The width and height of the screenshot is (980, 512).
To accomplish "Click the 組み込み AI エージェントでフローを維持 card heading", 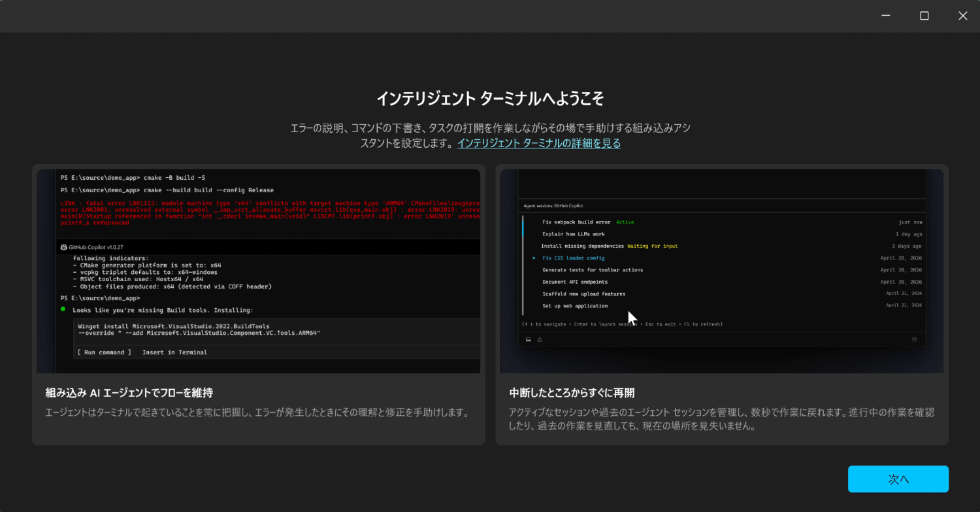I will [129, 393].
